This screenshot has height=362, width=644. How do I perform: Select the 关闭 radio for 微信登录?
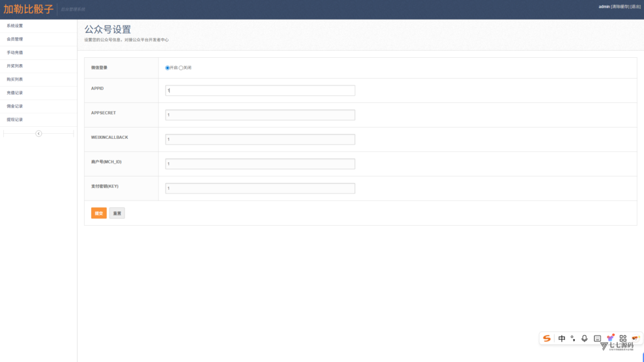click(180, 68)
